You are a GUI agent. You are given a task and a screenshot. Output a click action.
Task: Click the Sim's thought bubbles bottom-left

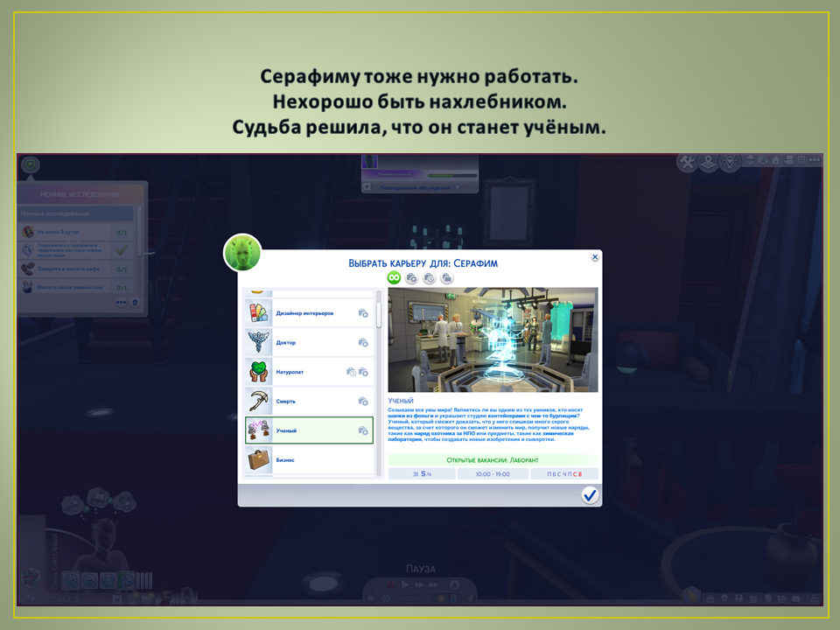coord(98,500)
